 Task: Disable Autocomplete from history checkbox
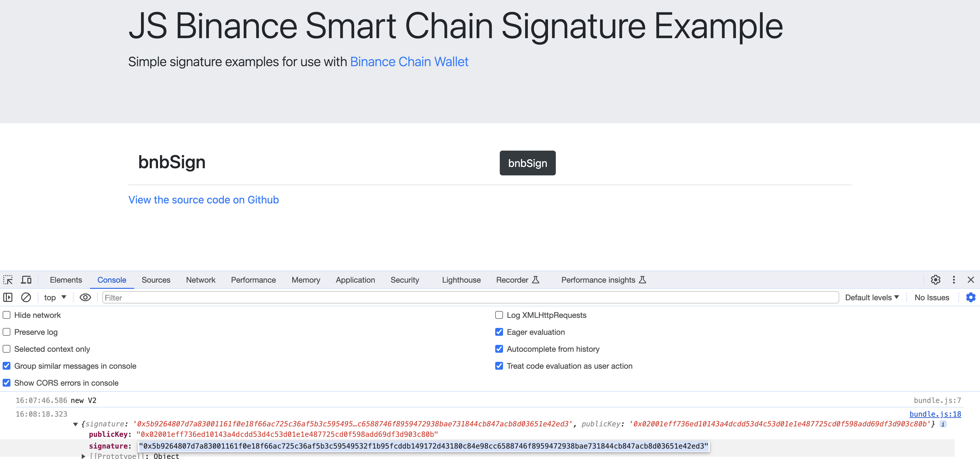coord(499,349)
